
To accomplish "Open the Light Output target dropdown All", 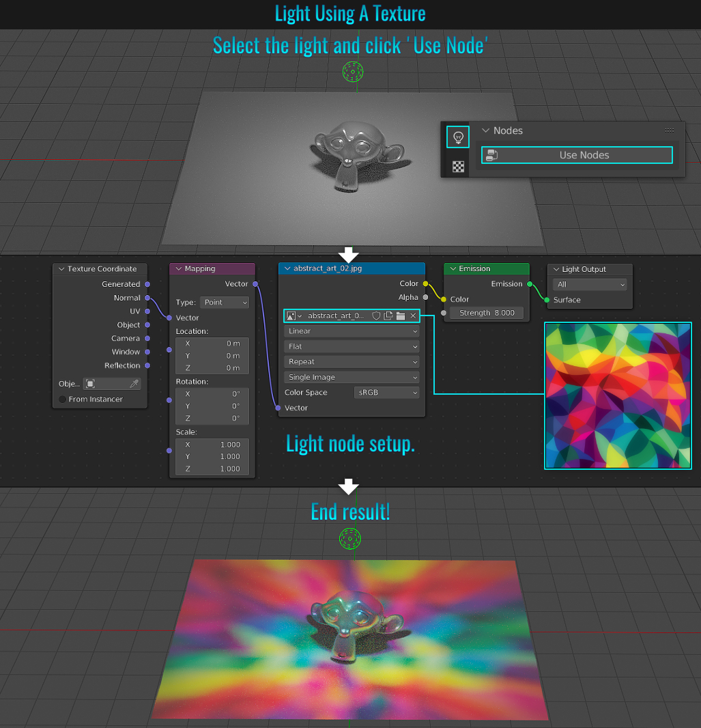I will (590, 284).
